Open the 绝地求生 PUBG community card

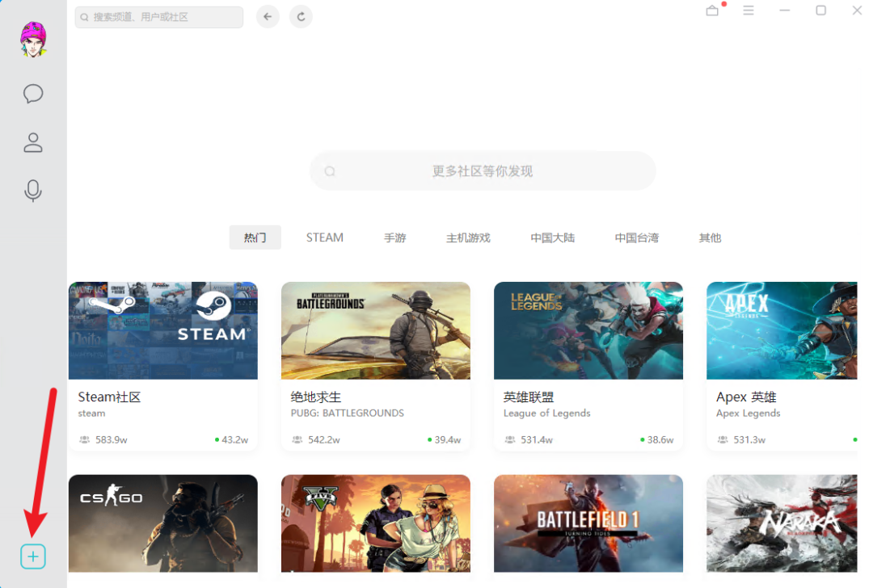(x=375, y=366)
